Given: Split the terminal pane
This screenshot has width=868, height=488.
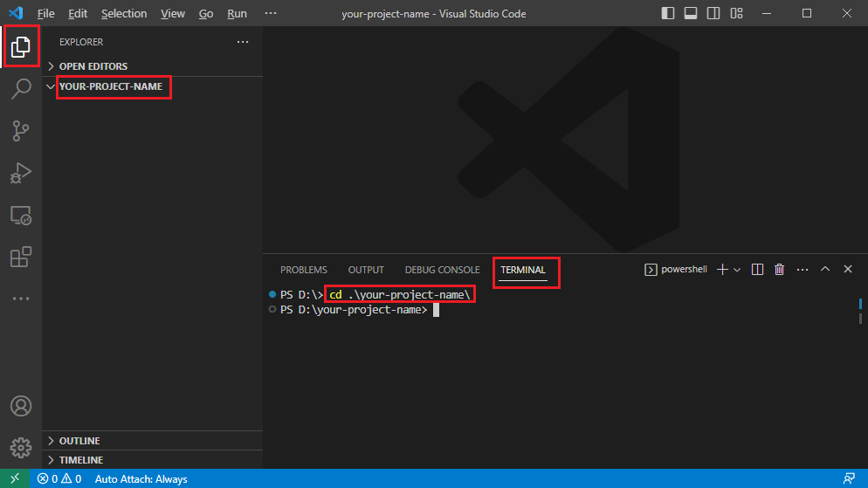Looking at the screenshot, I should coord(758,270).
